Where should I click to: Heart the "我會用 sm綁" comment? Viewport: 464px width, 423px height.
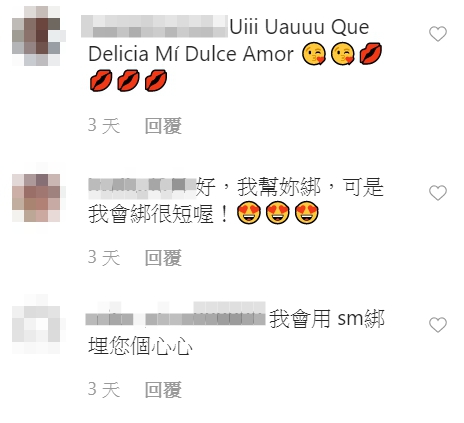point(438,325)
